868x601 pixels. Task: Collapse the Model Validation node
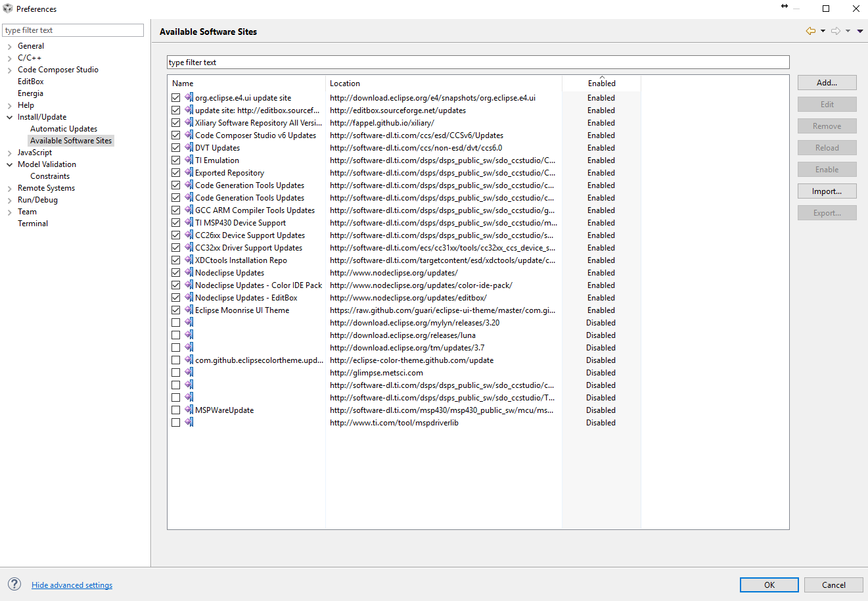pyautogui.click(x=9, y=164)
